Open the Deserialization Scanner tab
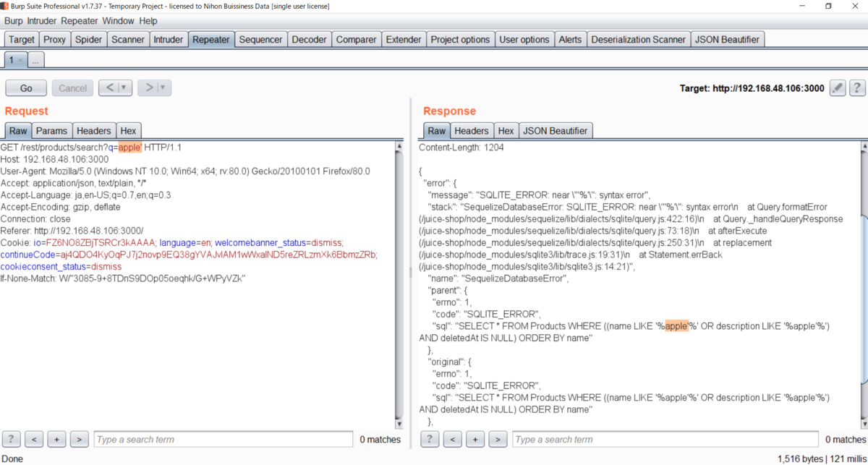 639,40
